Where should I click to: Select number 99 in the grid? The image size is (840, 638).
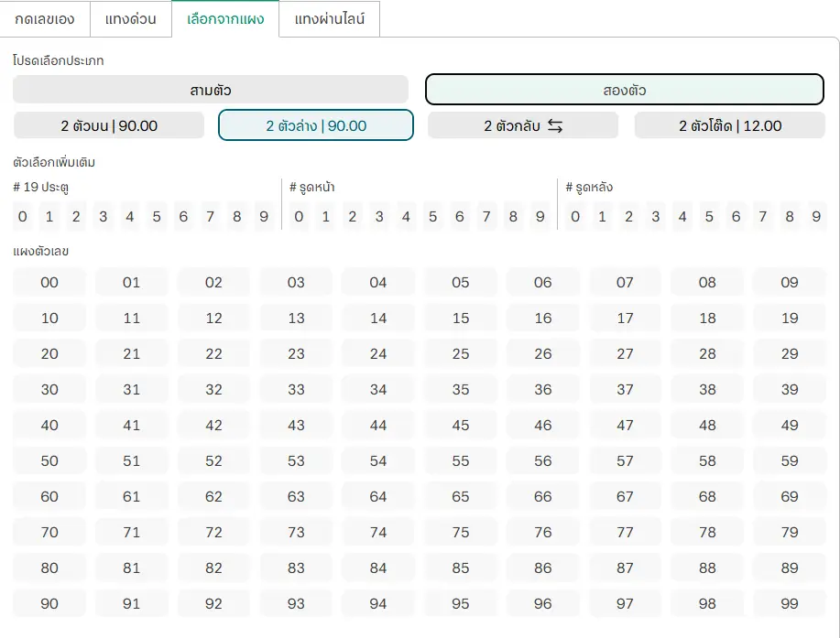click(790, 604)
